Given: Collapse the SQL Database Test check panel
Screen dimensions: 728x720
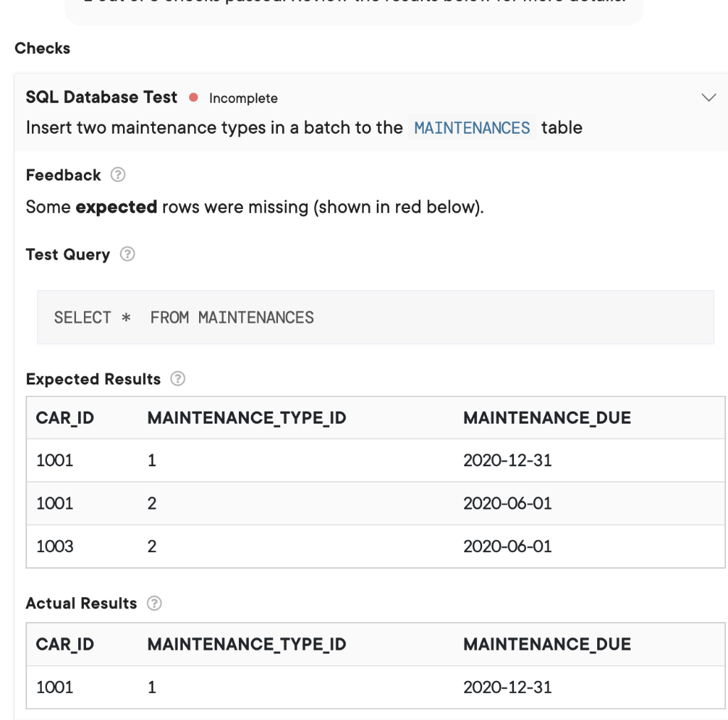Looking at the screenshot, I should (709, 97).
